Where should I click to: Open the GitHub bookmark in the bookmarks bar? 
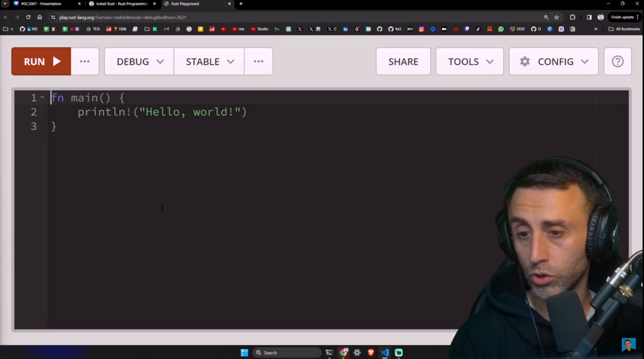22,29
